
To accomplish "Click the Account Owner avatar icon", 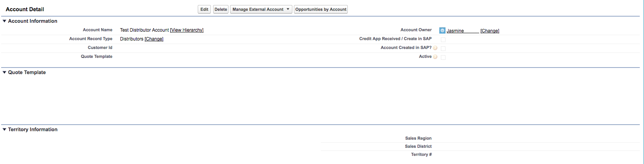I will (442, 30).
